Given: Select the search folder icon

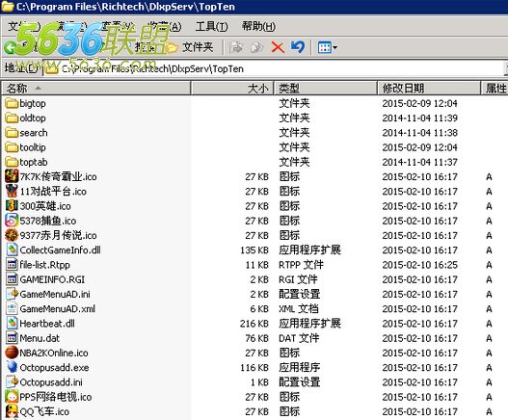Looking at the screenshot, I should (x=12, y=133).
